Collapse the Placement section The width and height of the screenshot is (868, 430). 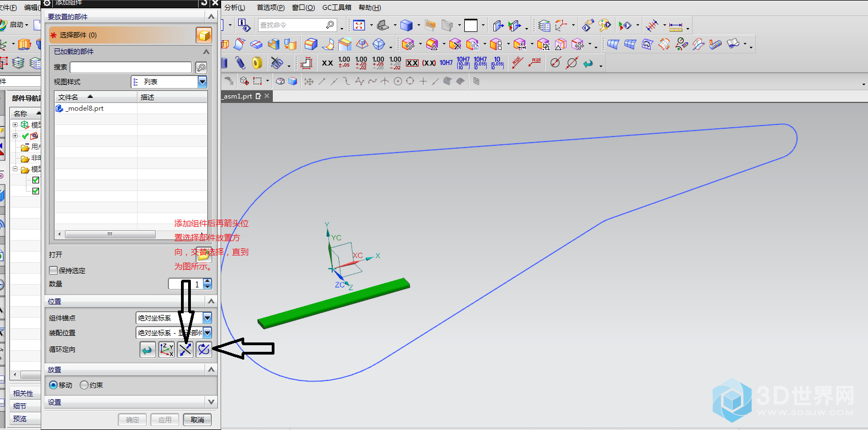[211, 369]
